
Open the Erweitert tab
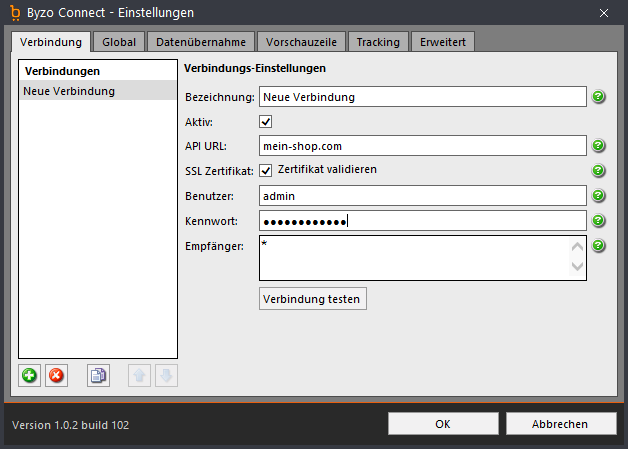pyautogui.click(x=443, y=42)
